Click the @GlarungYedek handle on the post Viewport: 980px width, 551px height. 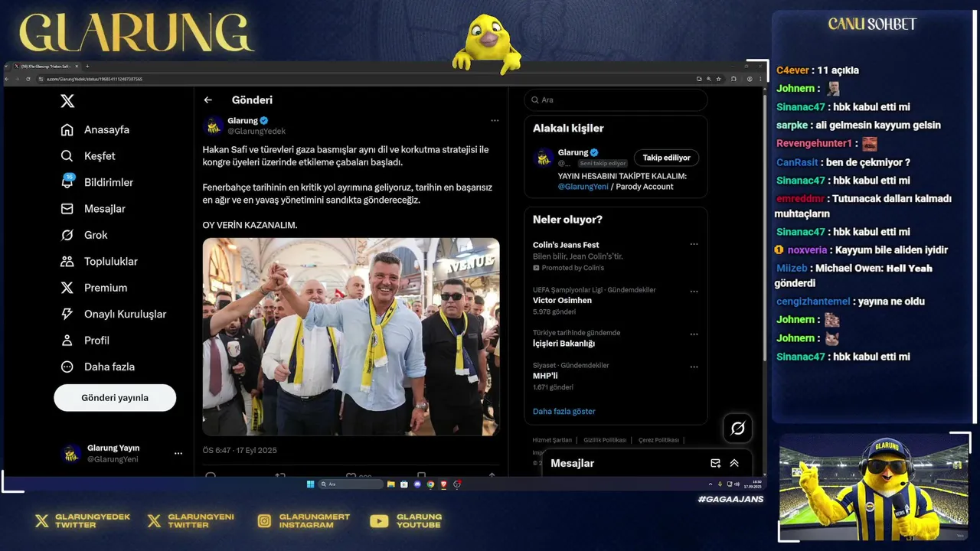[x=256, y=132]
